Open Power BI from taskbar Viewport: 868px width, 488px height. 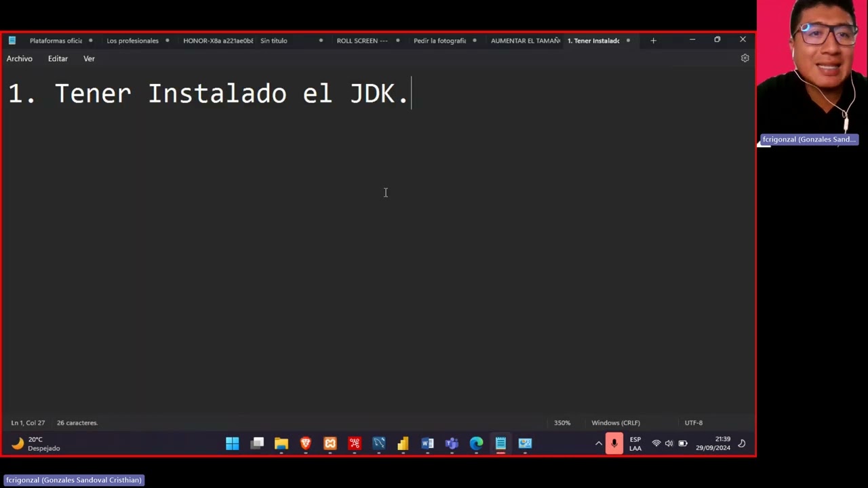coord(403,444)
